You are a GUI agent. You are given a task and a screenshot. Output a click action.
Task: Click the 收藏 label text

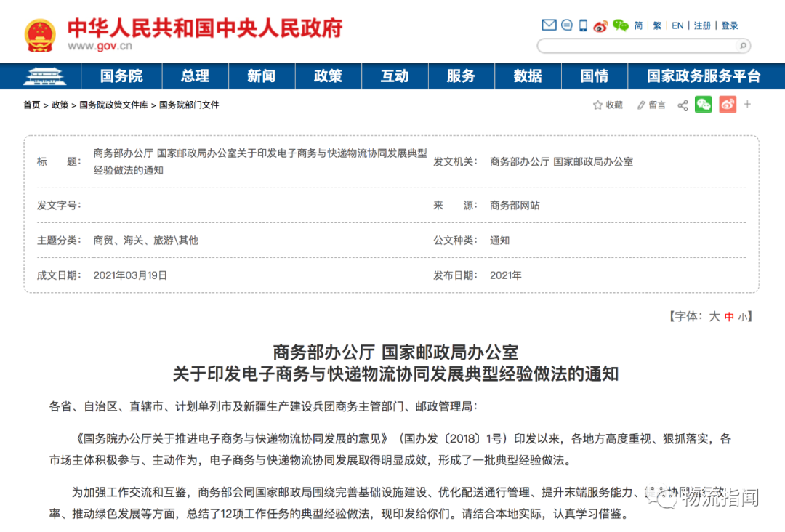tap(614, 105)
